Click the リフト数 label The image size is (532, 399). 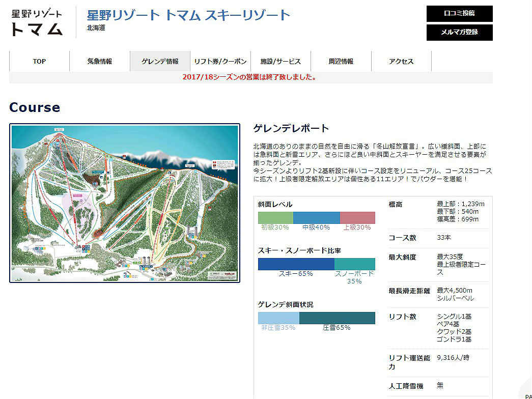coord(402,317)
